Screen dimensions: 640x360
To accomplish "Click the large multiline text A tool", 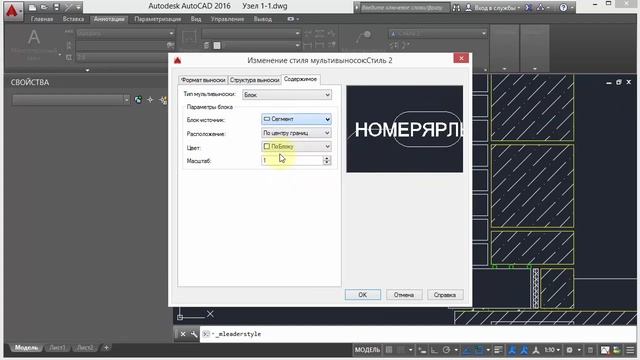I will click(x=33, y=38).
